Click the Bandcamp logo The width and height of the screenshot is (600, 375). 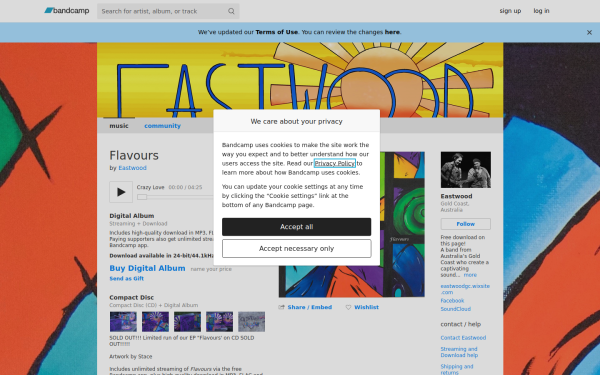[67, 11]
